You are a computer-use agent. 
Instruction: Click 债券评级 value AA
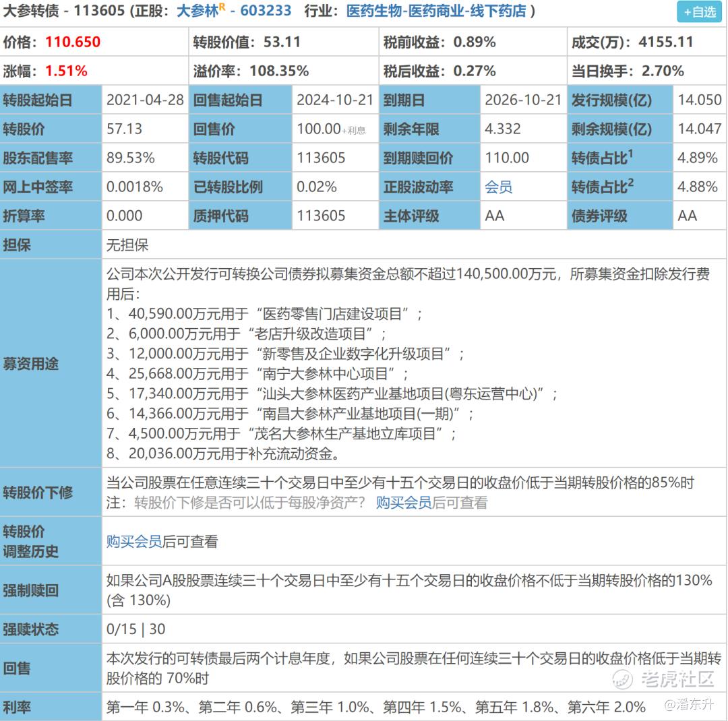pos(687,216)
